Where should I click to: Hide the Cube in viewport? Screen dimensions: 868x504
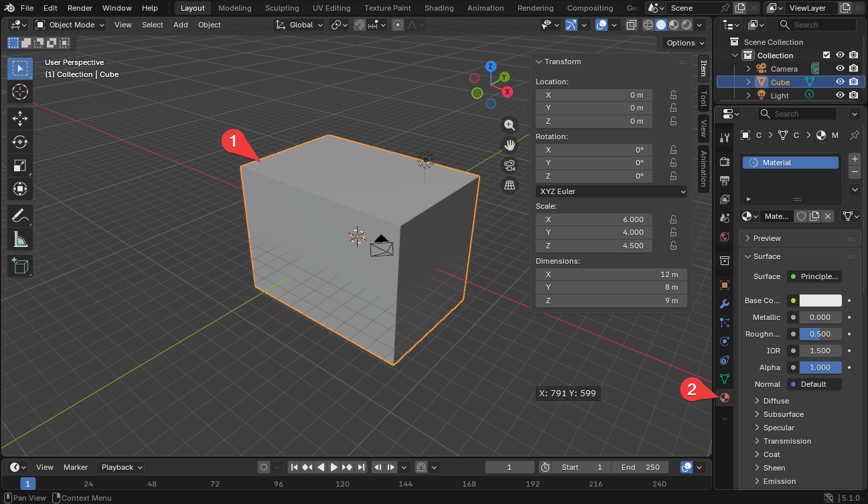click(x=840, y=82)
